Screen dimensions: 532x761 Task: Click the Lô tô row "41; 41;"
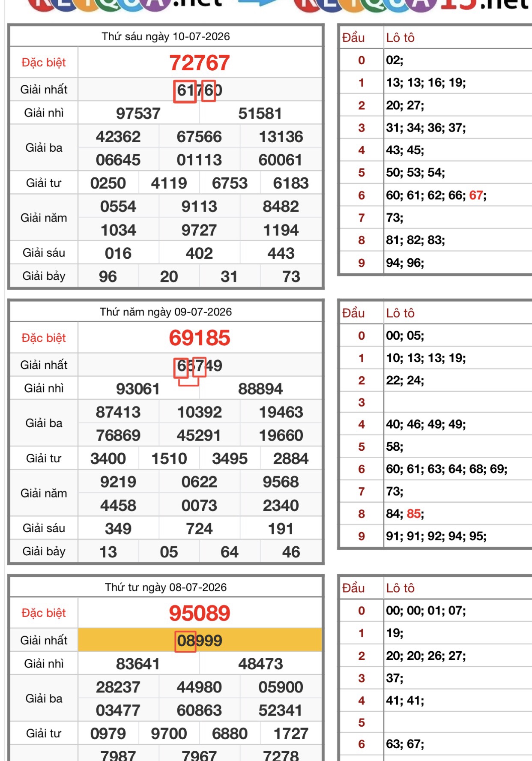[x=405, y=701]
